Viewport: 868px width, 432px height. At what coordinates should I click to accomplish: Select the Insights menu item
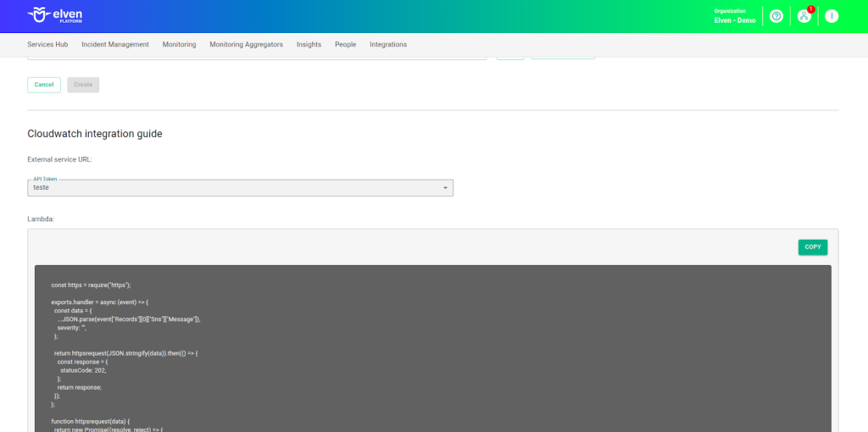tap(309, 44)
